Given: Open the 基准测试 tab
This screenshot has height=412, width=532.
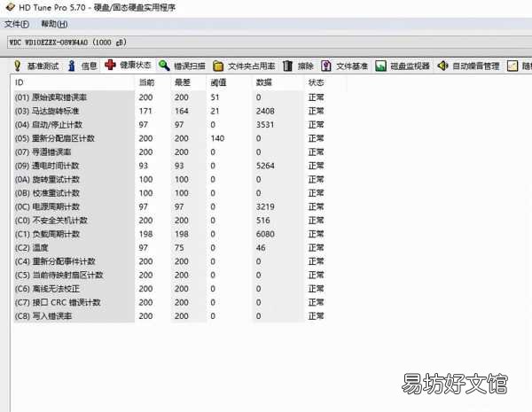Looking at the screenshot, I should tap(43, 66).
